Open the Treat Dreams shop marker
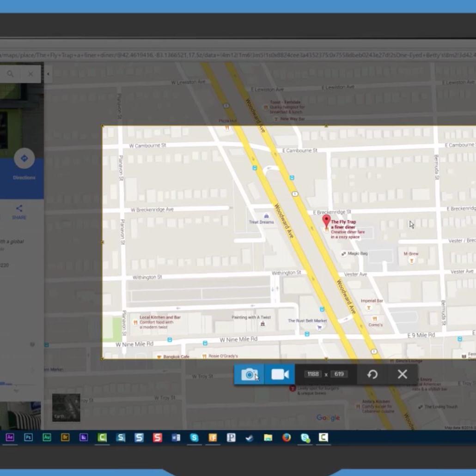The image size is (476, 476). coord(266,216)
